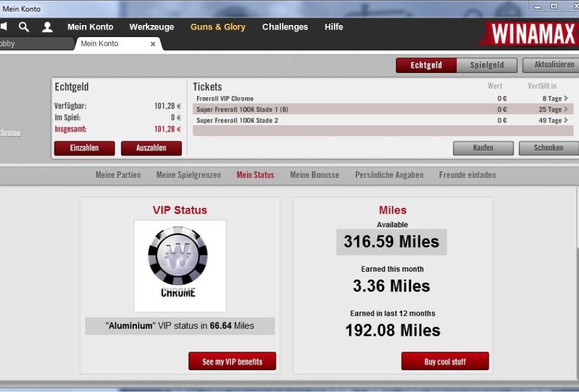Screen dimensions: 579x392
Task: Click the Buy cool stuff button
Action: 445,361
